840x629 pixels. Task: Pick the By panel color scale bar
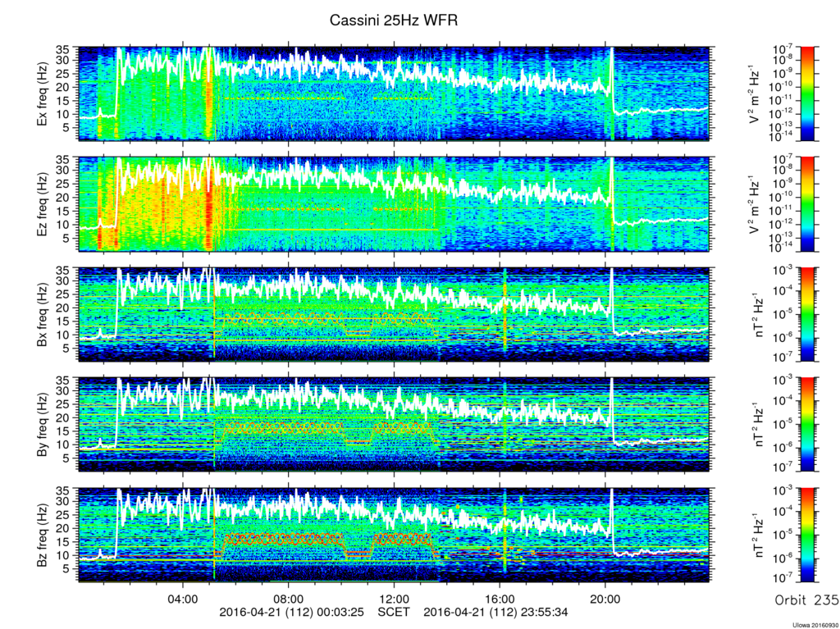[x=807, y=424]
